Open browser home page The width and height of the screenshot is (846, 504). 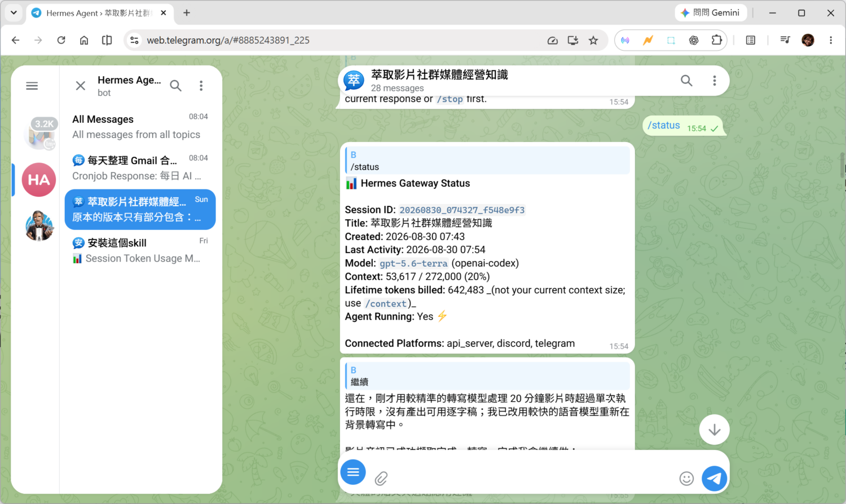pos(84,40)
